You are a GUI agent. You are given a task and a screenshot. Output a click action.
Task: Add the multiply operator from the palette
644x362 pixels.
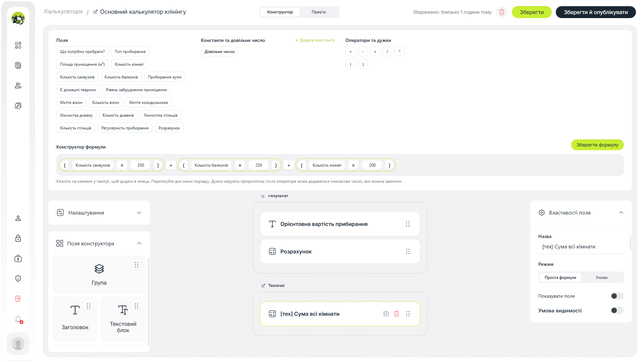click(375, 52)
